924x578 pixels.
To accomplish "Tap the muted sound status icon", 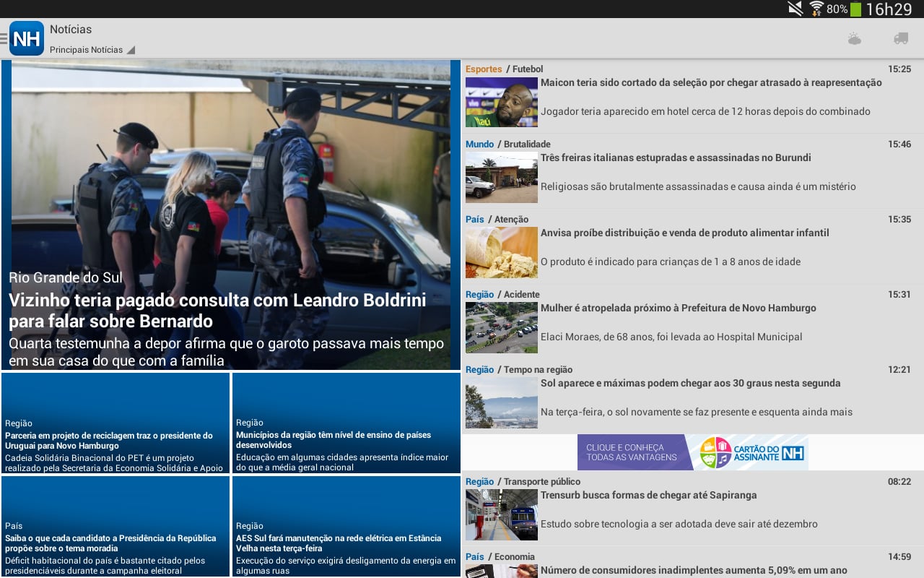I will click(796, 9).
